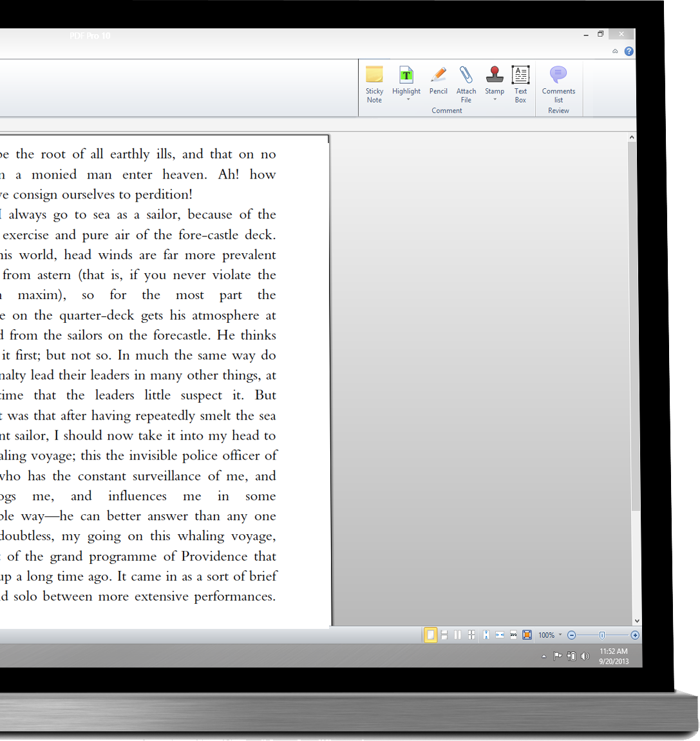Click the Highlight tool icon

point(406,76)
